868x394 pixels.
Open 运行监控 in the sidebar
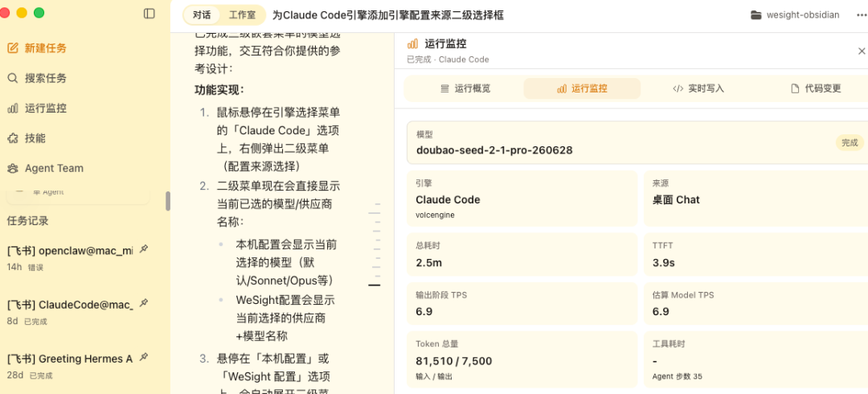(x=45, y=108)
